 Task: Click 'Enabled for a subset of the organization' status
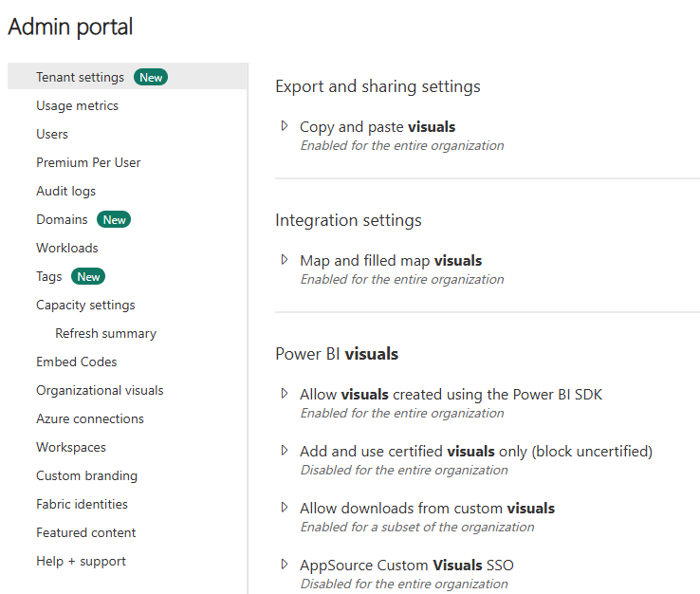(417, 528)
